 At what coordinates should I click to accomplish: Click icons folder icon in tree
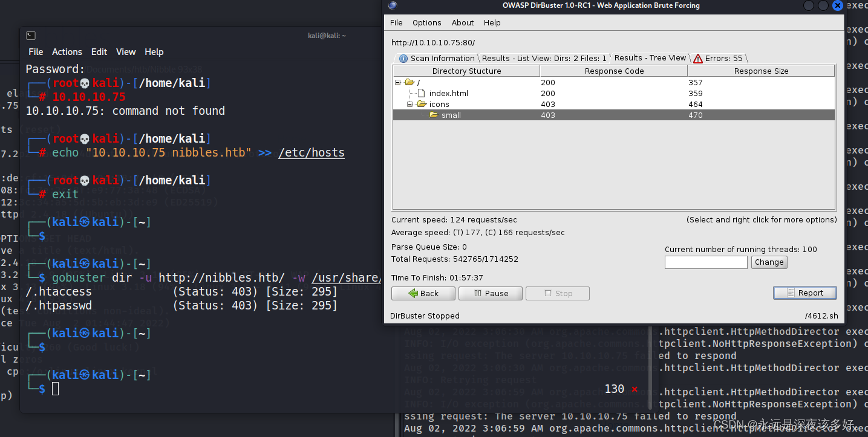click(422, 104)
